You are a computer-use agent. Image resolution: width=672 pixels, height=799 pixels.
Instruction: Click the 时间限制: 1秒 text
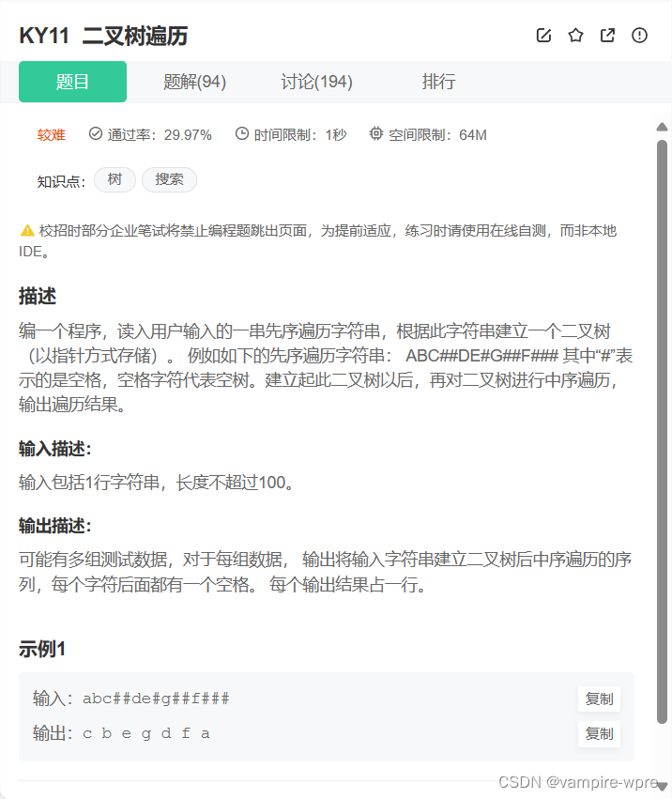point(300,135)
